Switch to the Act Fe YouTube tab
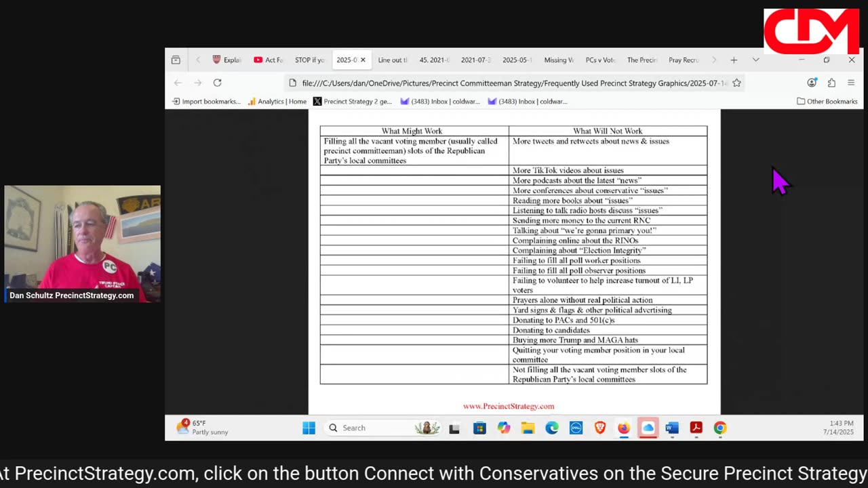This screenshot has height=488, width=868. (x=269, y=60)
